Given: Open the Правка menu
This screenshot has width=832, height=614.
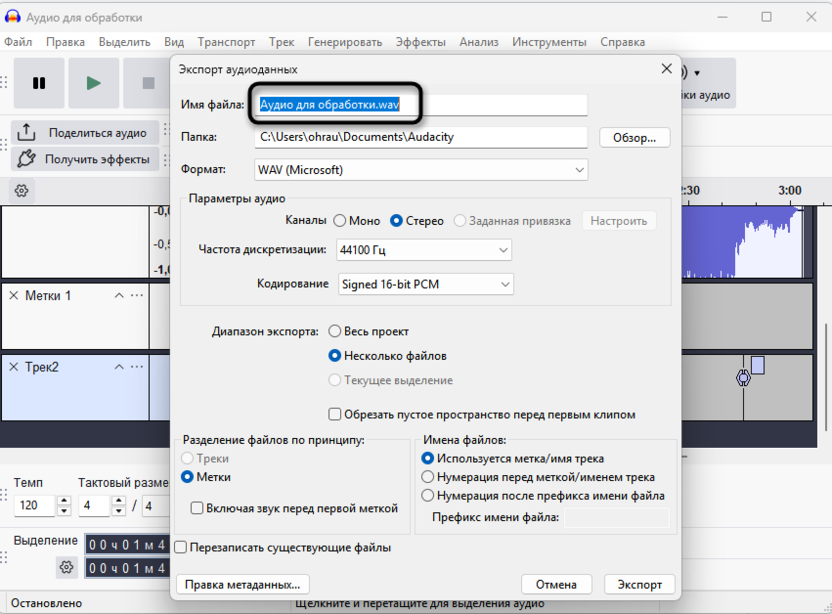Looking at the screenshot, I should coord(65,42).
